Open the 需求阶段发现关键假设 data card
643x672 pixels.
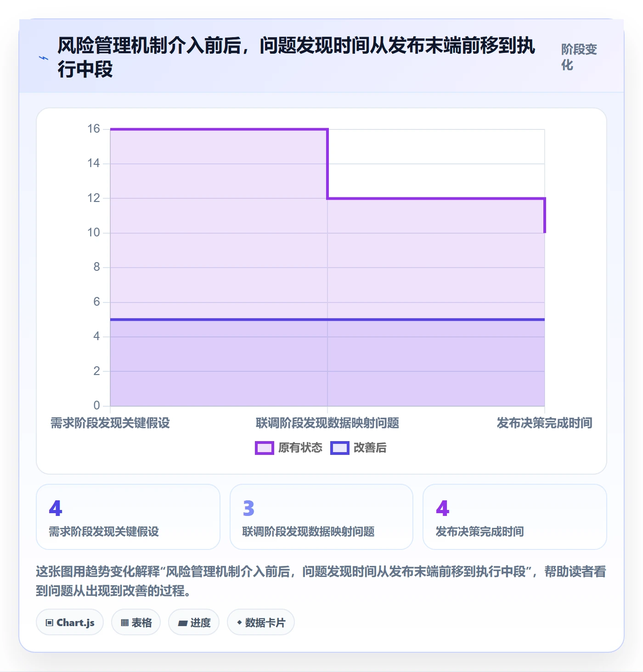point(128,517)
